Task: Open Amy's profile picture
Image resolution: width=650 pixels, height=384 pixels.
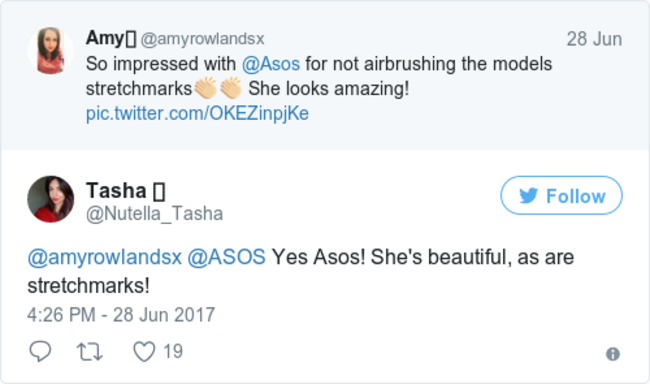Action: (x=50, y=51)
